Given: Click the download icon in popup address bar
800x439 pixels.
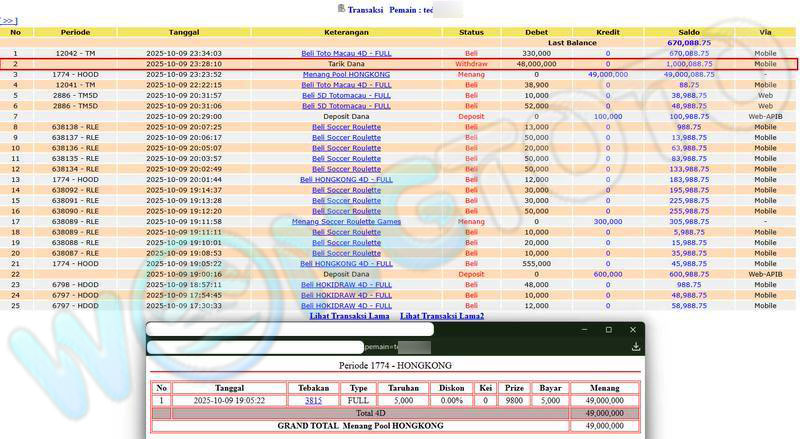Looking at the screenshot, I should (x=635, y=347).
